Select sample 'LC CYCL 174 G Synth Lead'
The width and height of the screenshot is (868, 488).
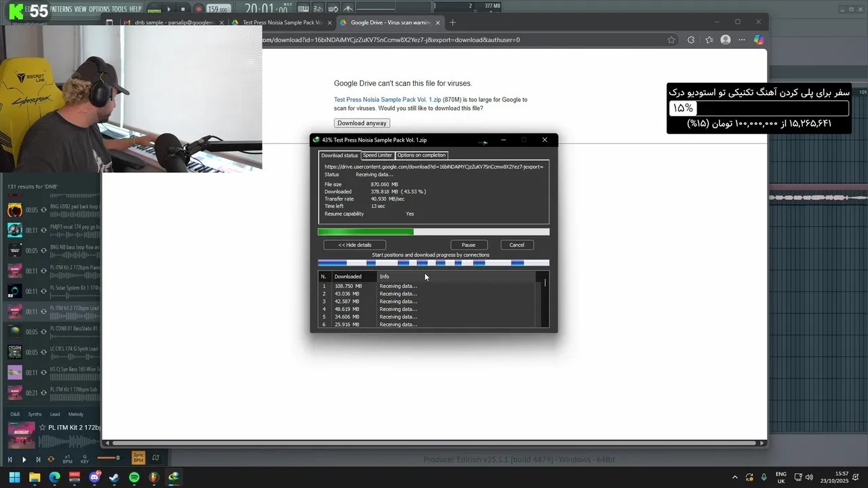(x=54, y=352)
